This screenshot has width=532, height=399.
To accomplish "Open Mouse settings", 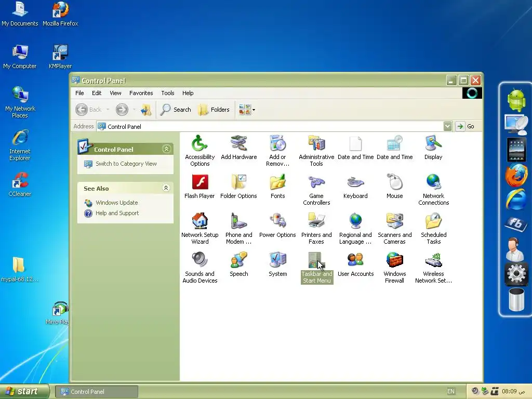I will [394, 187].
